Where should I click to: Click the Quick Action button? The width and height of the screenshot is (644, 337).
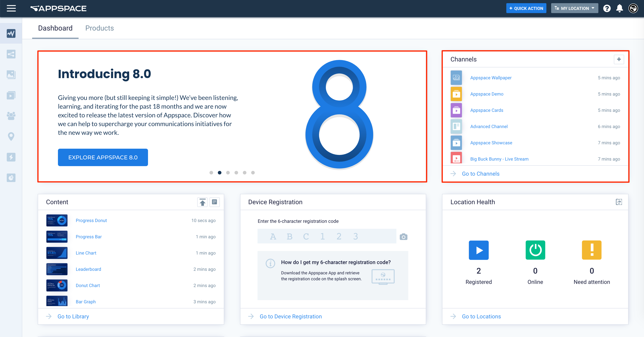526,8
